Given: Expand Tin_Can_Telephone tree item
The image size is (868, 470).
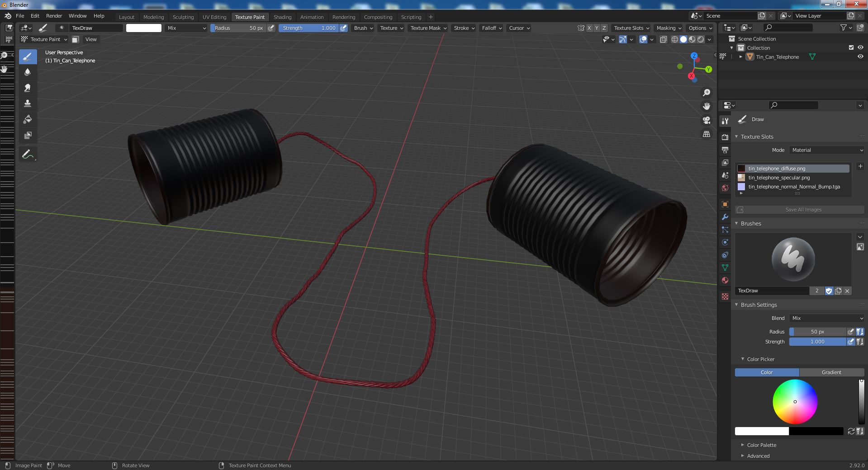Looking at the screenshot, I should [740, 57].
